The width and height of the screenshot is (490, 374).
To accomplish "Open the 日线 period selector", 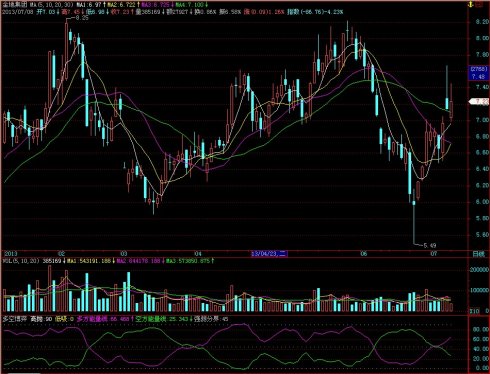I will tap(479, 254).
